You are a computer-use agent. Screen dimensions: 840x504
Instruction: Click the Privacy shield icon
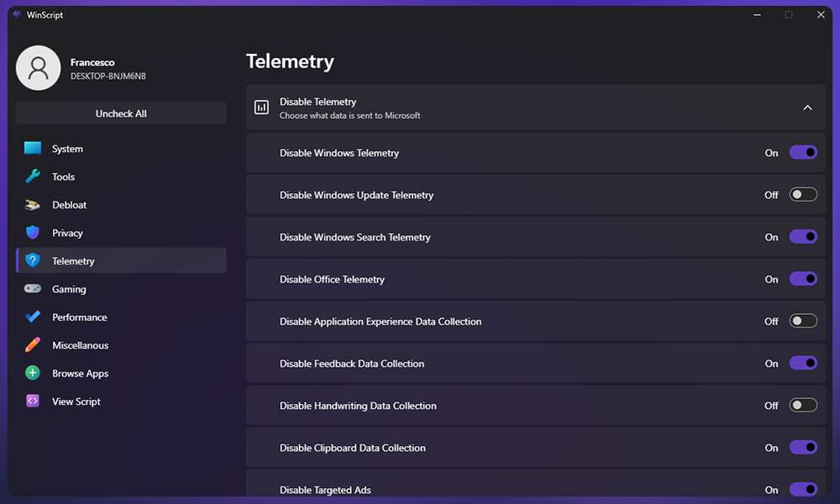point(33,233)
